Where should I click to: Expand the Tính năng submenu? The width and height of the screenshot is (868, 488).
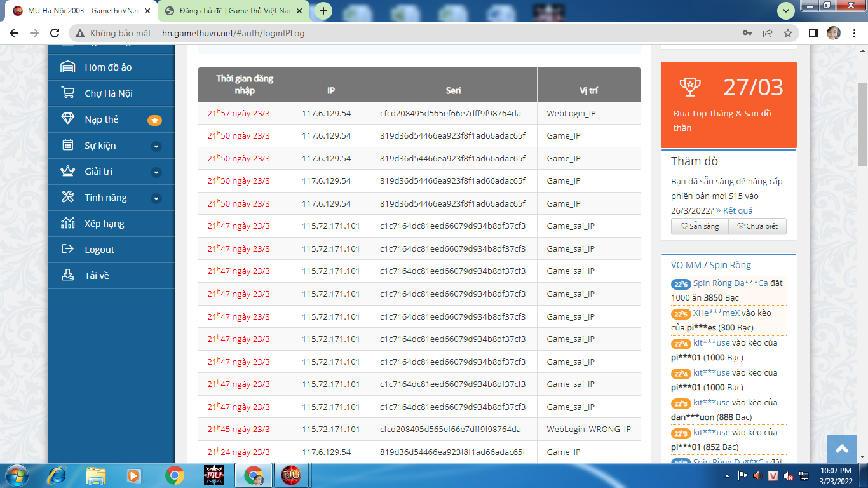[x=156, y=198]
